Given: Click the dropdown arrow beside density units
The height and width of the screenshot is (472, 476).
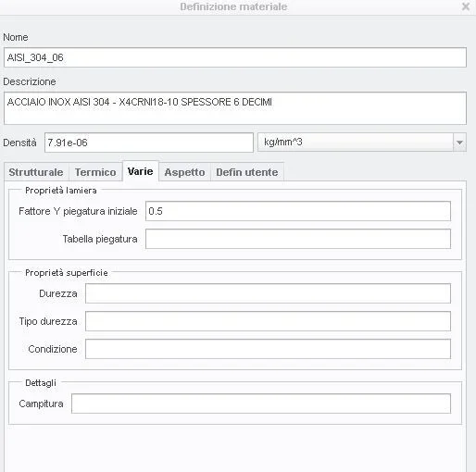Looking at the screenshot, I should (459, 143).
